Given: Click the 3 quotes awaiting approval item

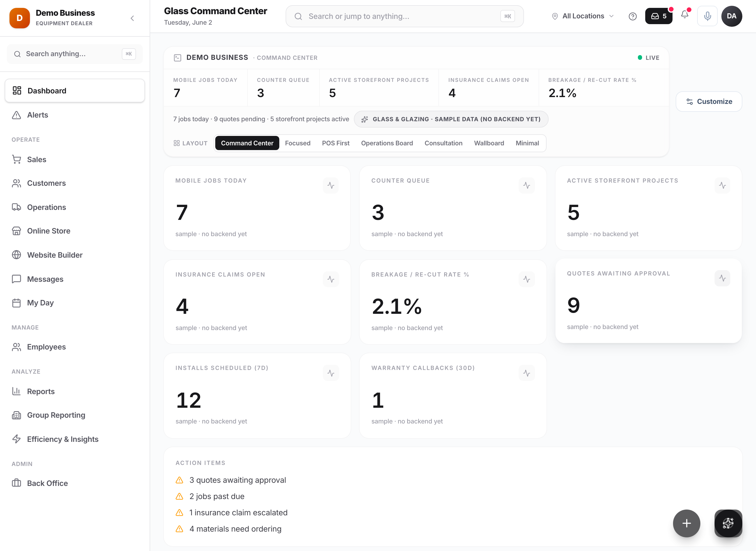Looking at the screenshot, I should [x=237, y=480].
